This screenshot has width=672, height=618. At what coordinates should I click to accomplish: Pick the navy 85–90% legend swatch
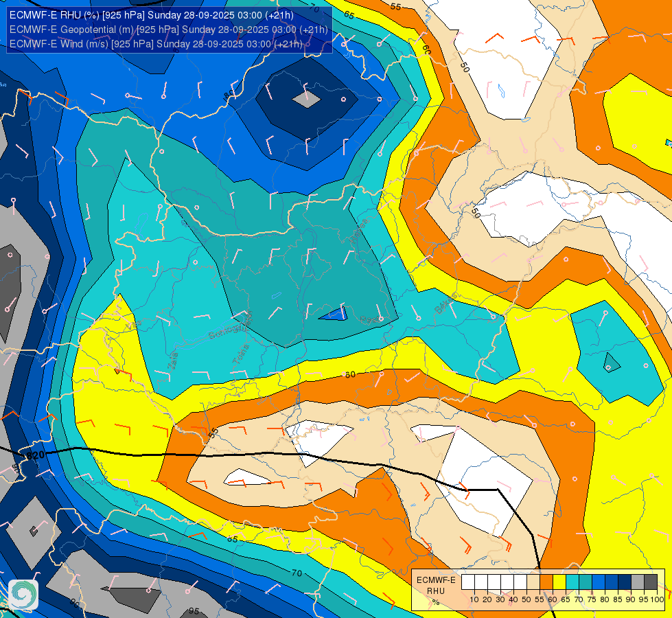tap(625, 582)
